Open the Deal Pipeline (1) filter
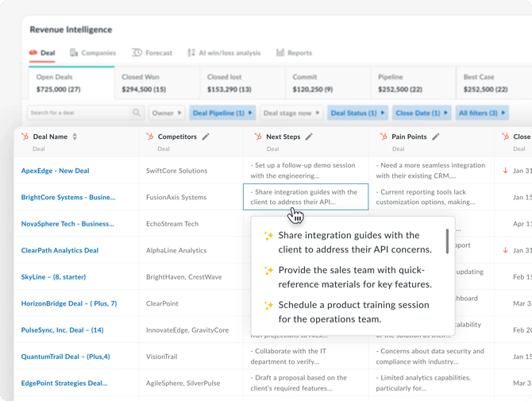 [x=222, y=113]
